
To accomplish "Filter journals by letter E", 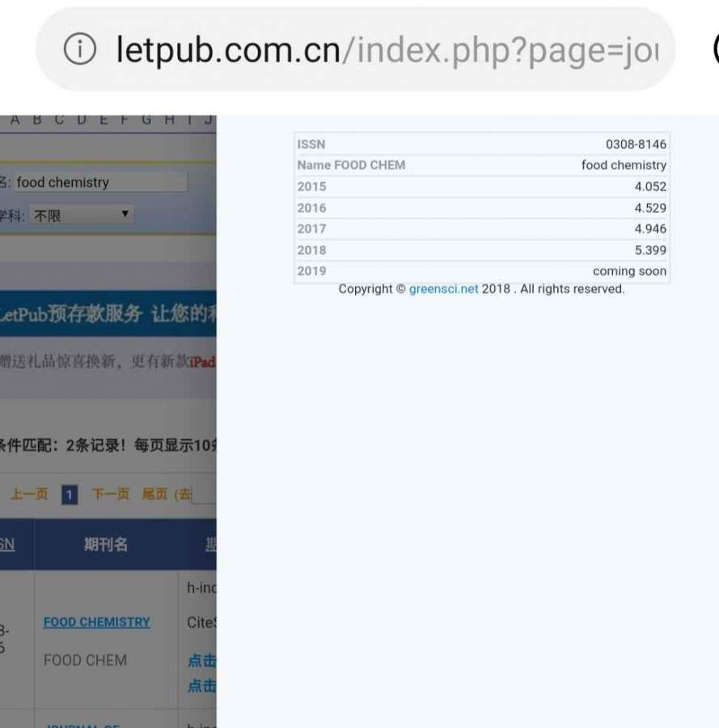I will tap(104, 120).
